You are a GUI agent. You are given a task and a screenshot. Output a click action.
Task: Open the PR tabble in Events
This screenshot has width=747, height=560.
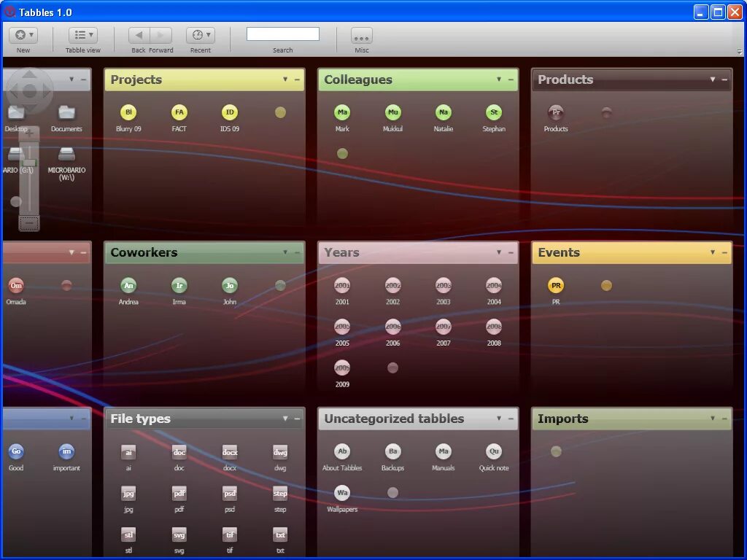click(555, 286)
